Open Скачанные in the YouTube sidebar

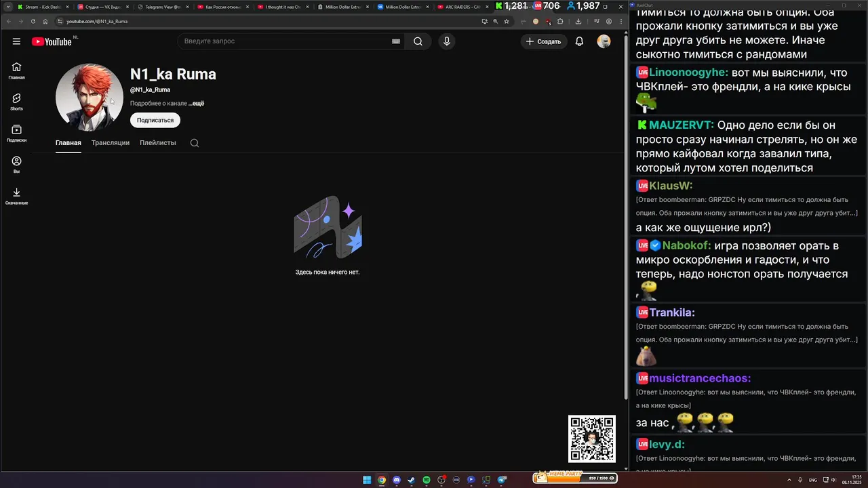(16, 197)
